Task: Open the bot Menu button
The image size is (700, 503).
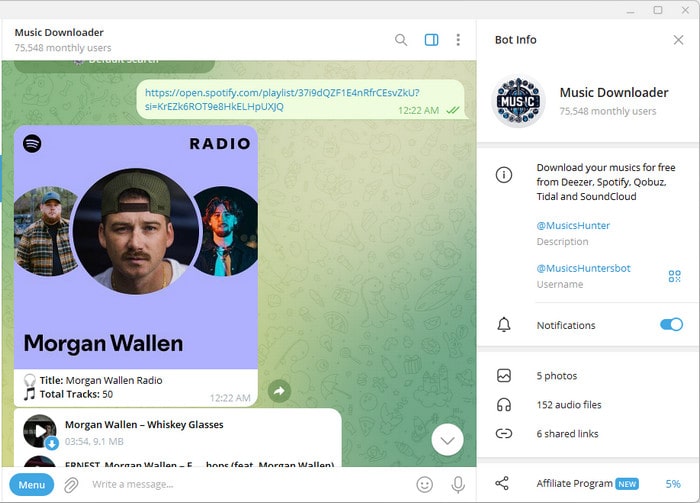Action: coord(32,485)
